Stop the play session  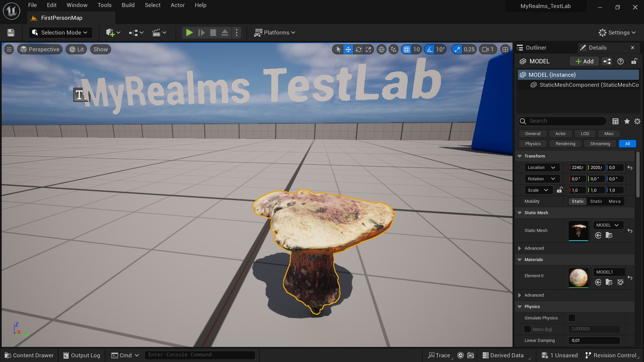click(213, 33)
